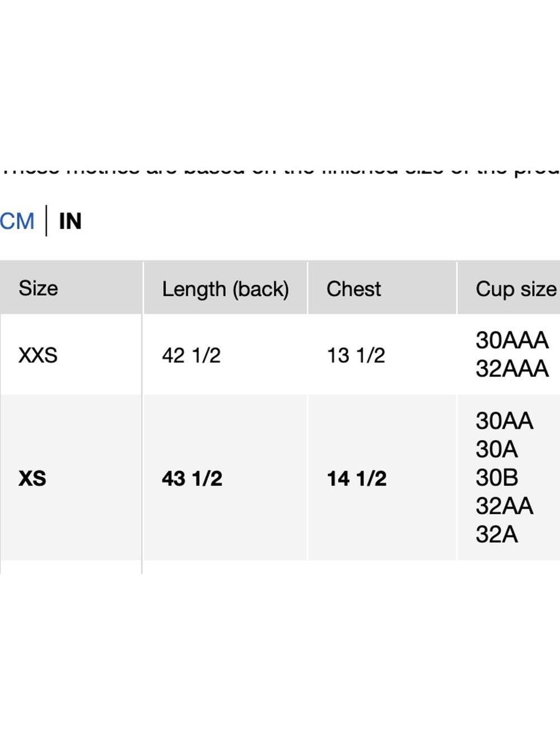
Task: Click cup size 30AA
Action: coord(504,421)
